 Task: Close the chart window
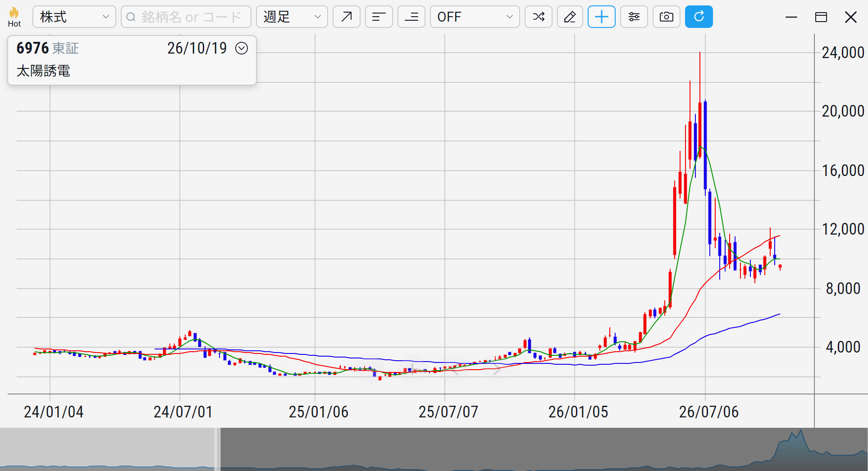tap(851, 17)
